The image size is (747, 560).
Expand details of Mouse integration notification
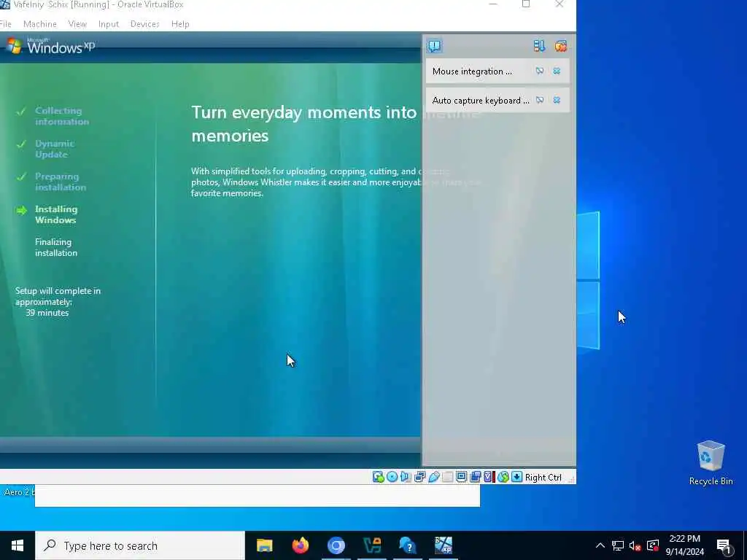(539, 71)
